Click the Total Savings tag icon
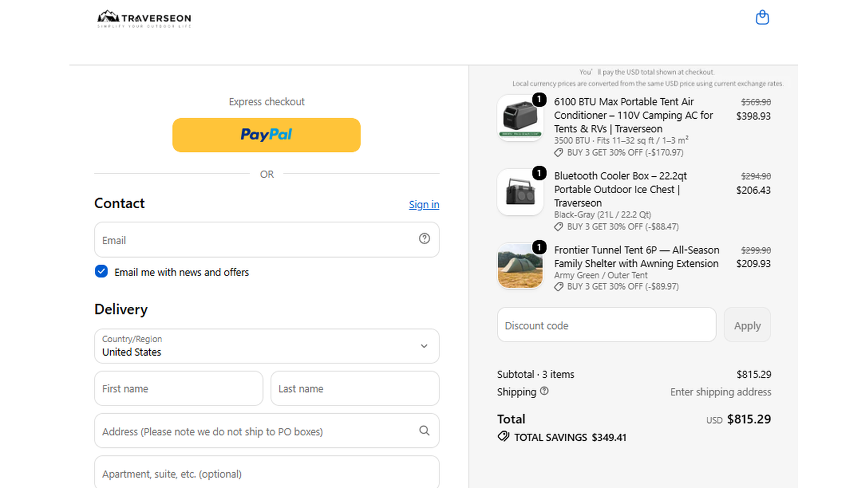The height and width of the screenshot is (488, 868). coord(503,436)
